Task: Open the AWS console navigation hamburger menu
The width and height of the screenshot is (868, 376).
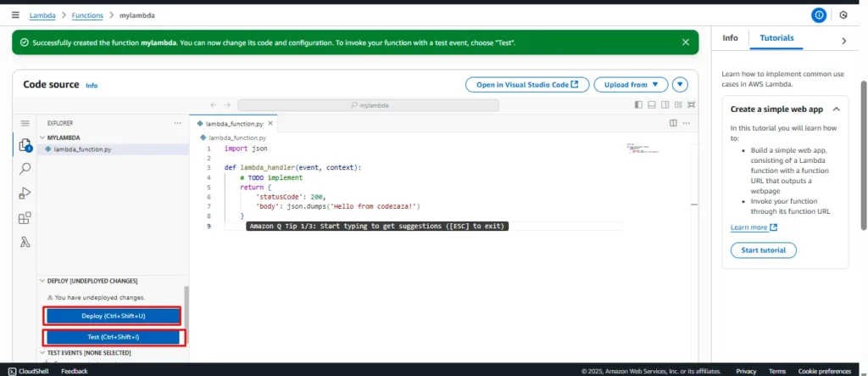Action: [x=15, y=15]
